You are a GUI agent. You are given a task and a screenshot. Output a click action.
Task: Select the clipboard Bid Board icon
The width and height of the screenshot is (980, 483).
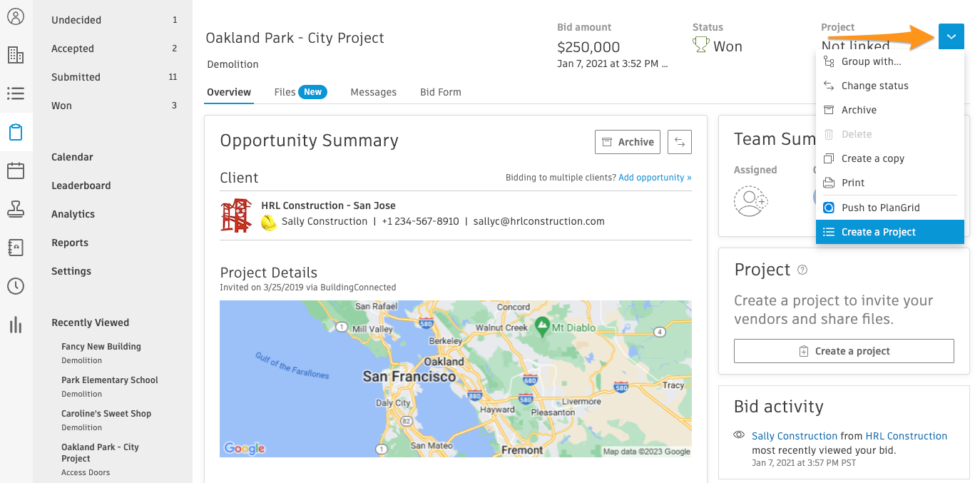coord(16,132)
